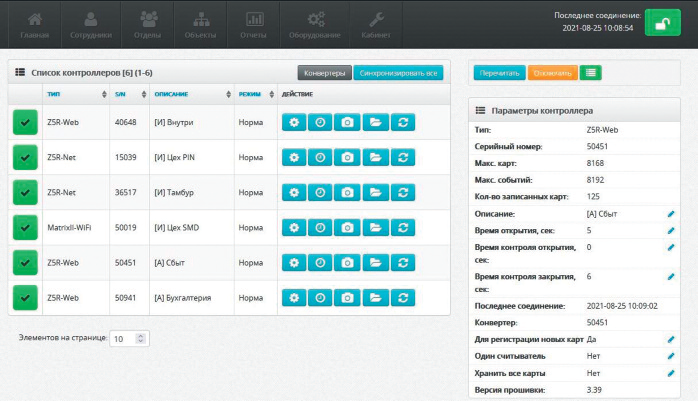The image size is (698, 401).
Task: Click clock icon in row 40648
Action: tap(320, 122)
